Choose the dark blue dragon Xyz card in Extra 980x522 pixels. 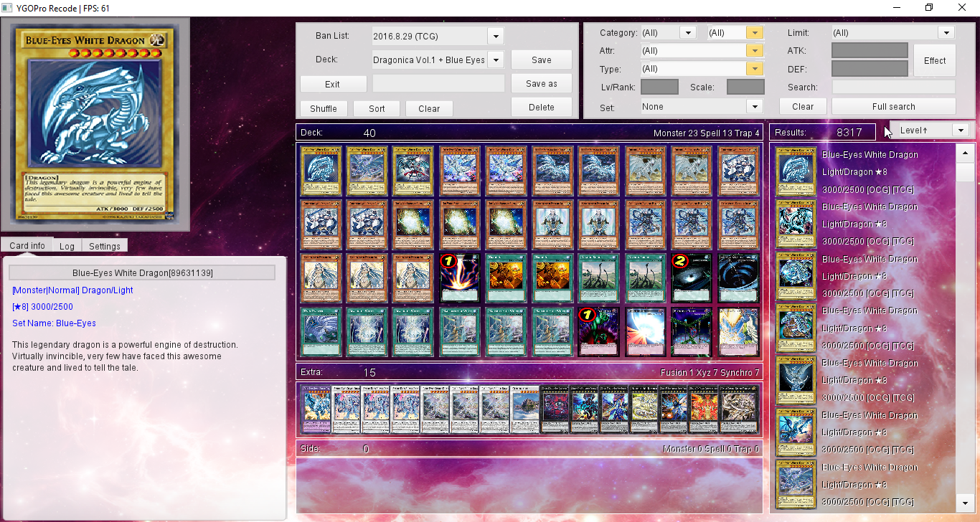click(585, 409)
